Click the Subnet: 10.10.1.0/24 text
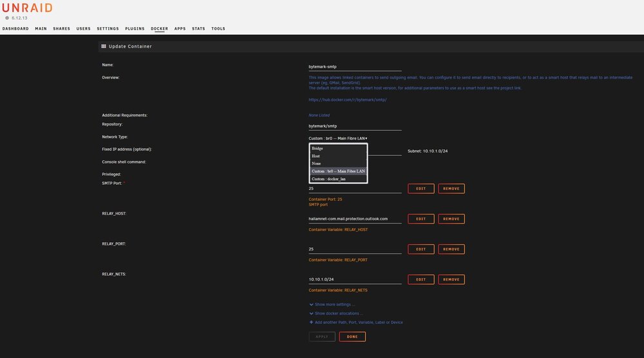This screenshot has width=644, height=358. [x=428, y=151]
